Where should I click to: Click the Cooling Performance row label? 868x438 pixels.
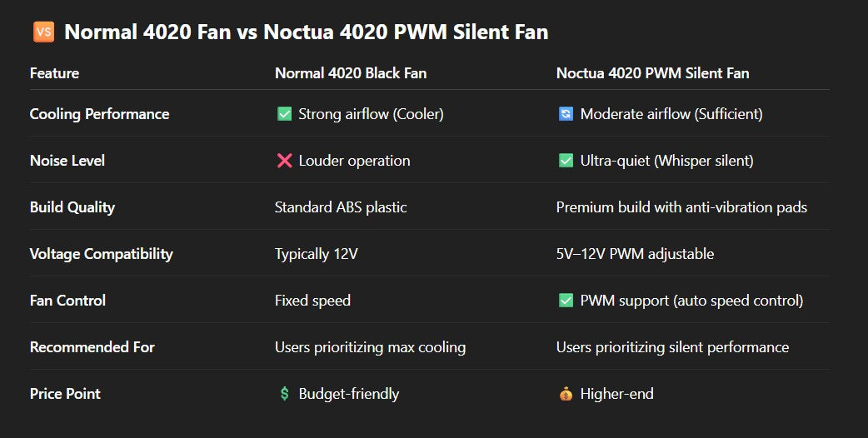[x=99, y=114]
